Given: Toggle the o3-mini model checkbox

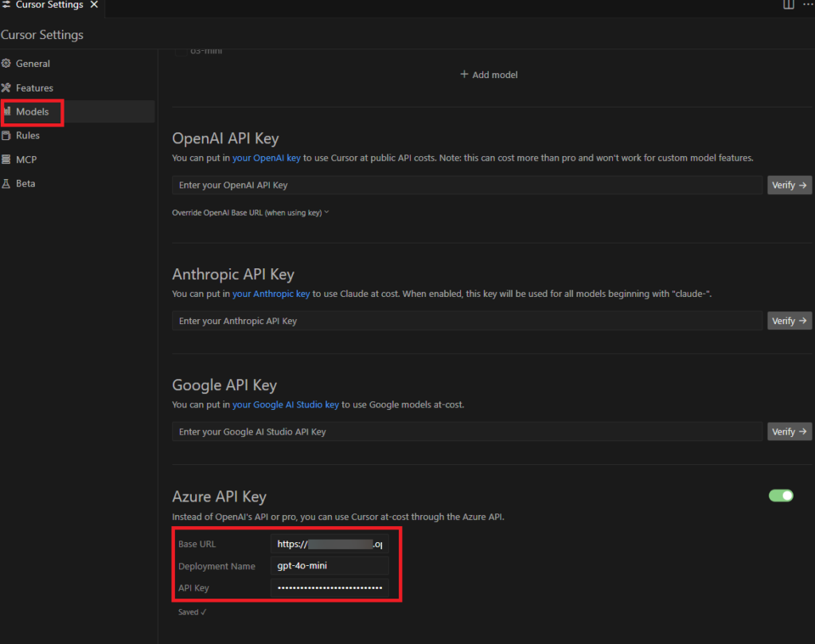Looking at the screenshot, I should pyautogui.click(x=181, y=51).
